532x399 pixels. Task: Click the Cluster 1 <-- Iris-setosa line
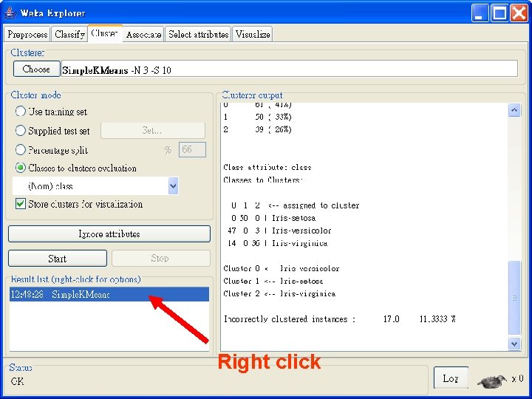point(273,281)
